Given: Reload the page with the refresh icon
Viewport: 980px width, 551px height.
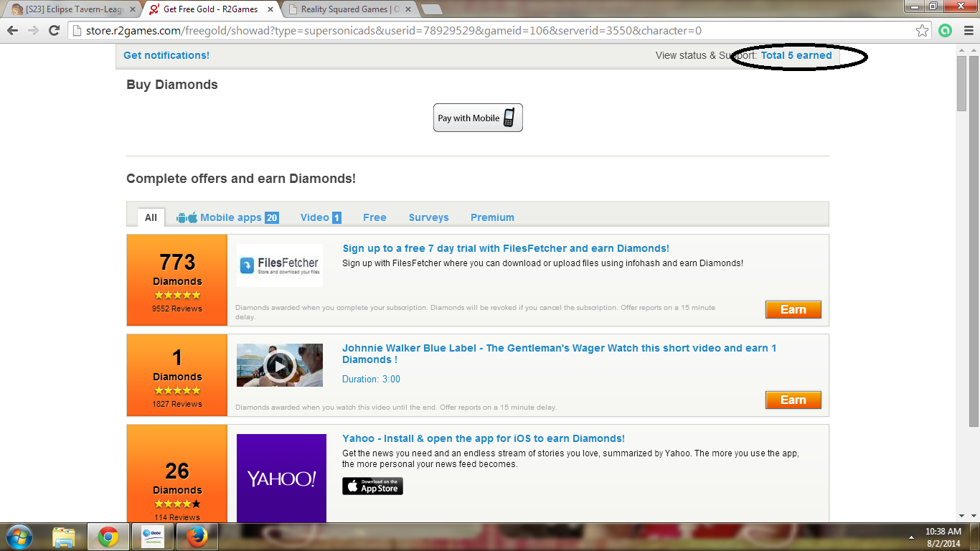Looking at the screenshot, I should tap(54, 31).
